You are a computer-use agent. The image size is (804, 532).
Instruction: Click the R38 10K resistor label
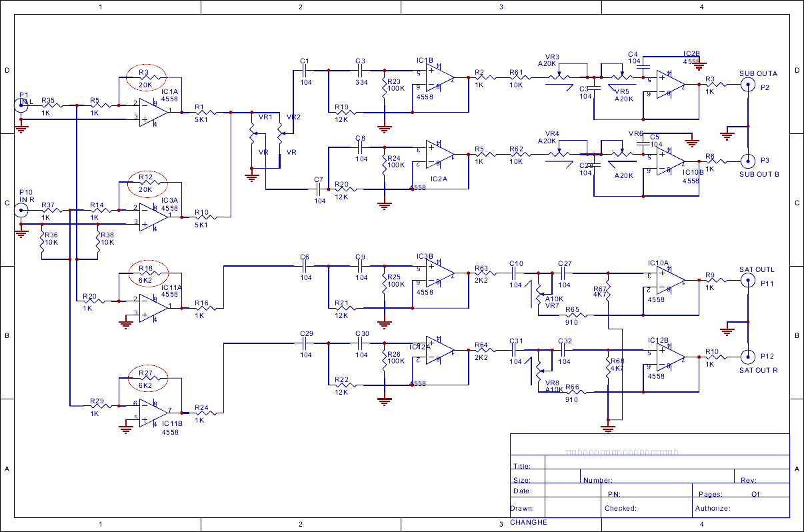pos(107,239)
